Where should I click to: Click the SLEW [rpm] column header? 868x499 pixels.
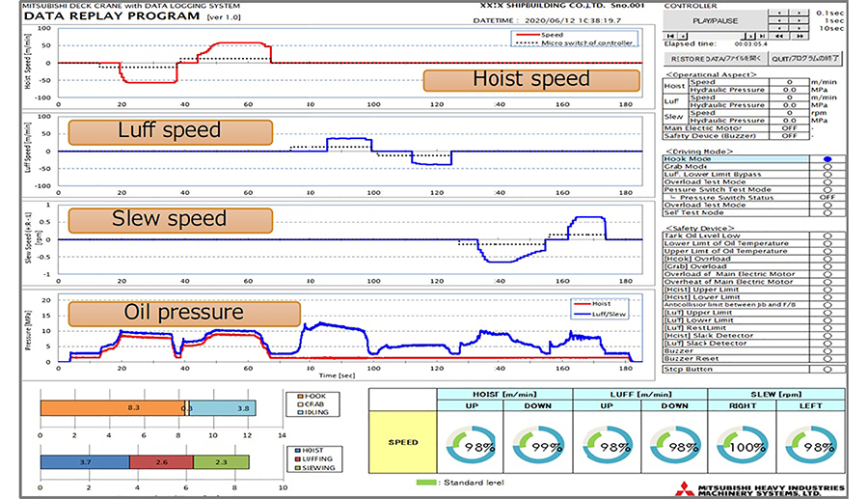[x=776, y=395]
